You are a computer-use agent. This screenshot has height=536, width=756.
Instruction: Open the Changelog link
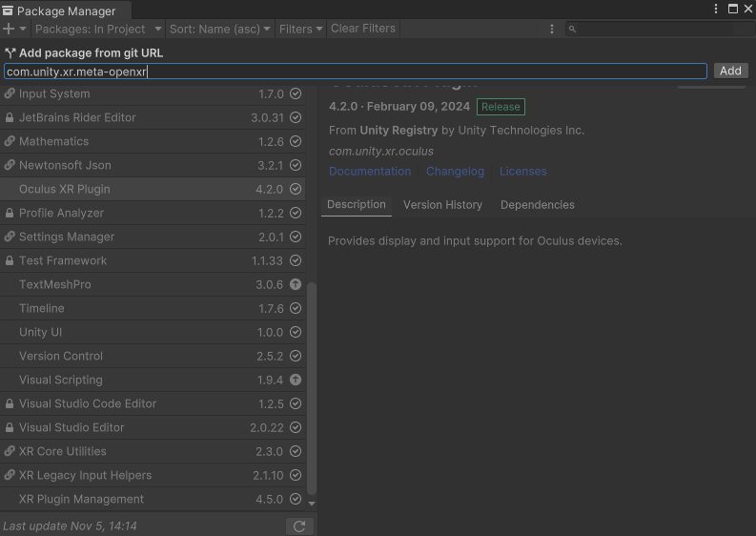pyautogui.click(x=455, y=172)
